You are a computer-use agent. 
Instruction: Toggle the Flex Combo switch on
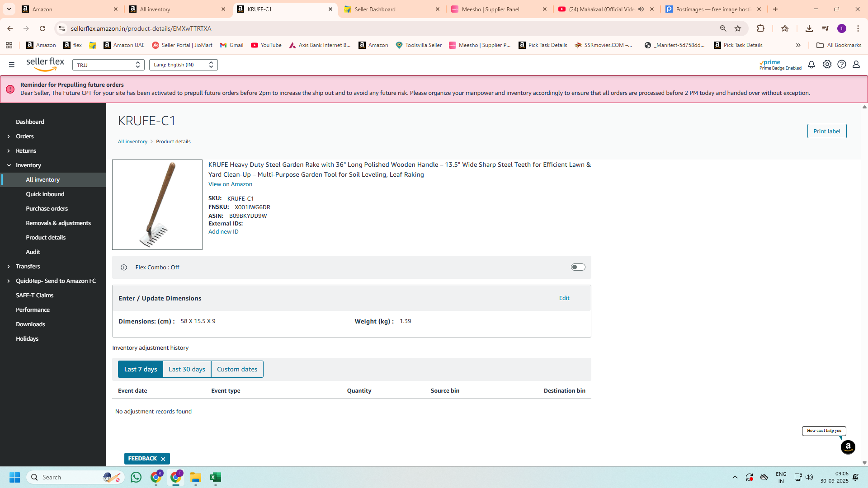[x=578, y=267]
